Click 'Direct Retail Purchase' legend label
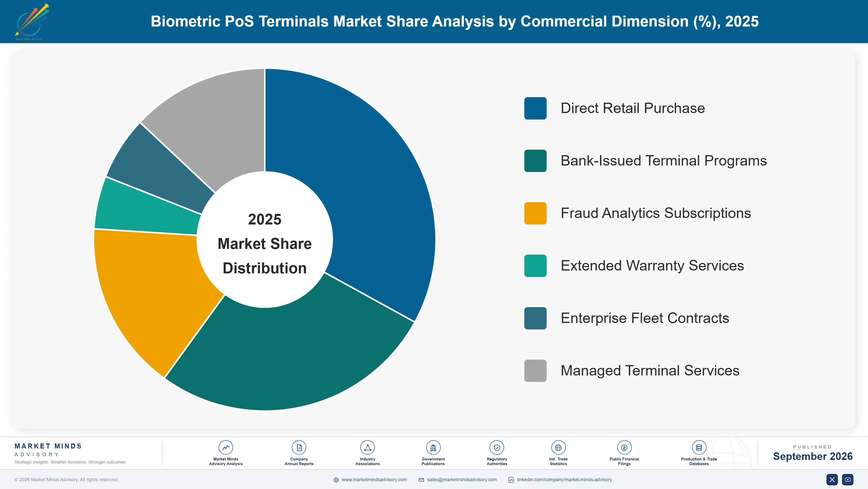 pos(633,108)
